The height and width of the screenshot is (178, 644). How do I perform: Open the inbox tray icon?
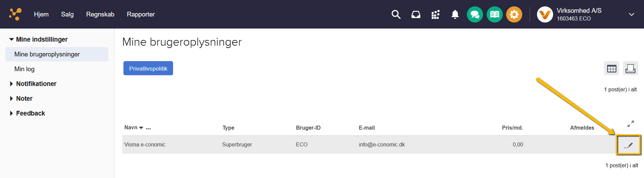coord(416,14)
